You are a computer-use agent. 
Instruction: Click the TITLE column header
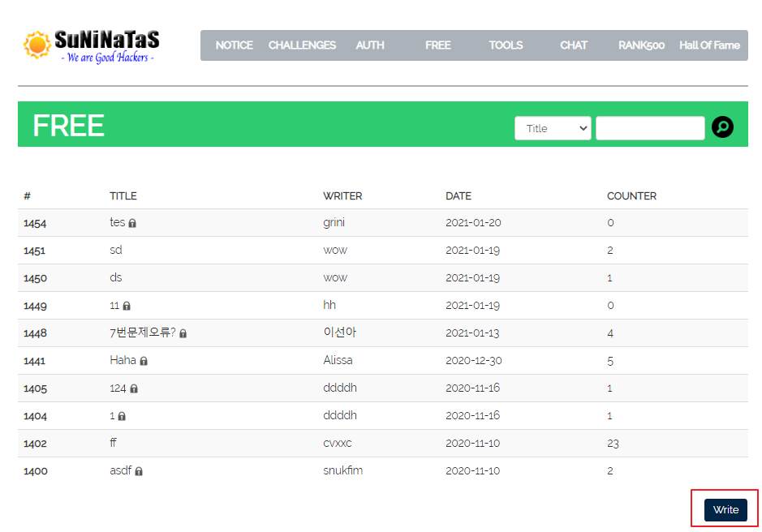(123, 196)
